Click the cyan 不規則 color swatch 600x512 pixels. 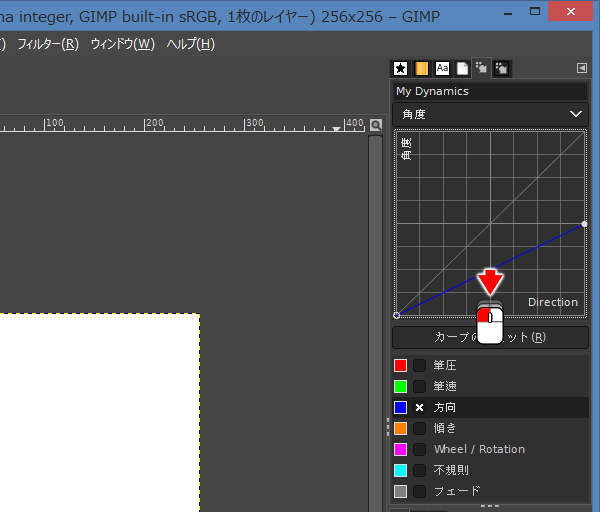pos(401,471)
